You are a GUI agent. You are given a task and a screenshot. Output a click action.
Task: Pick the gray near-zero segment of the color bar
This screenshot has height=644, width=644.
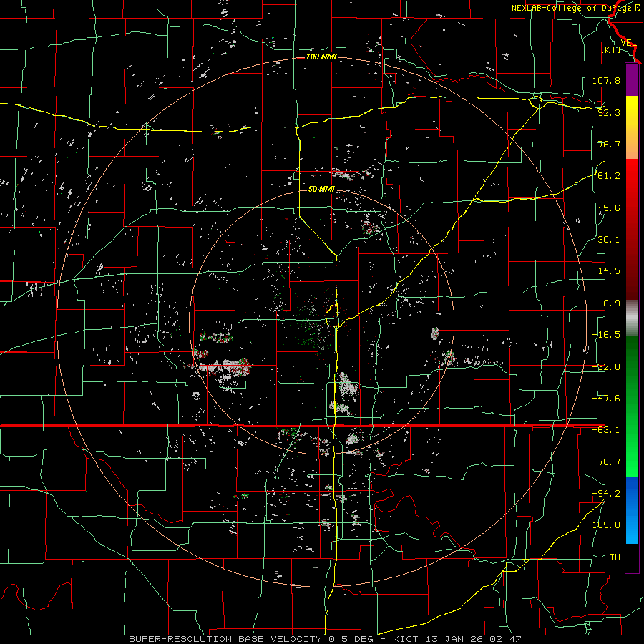[x=632, y=318]
